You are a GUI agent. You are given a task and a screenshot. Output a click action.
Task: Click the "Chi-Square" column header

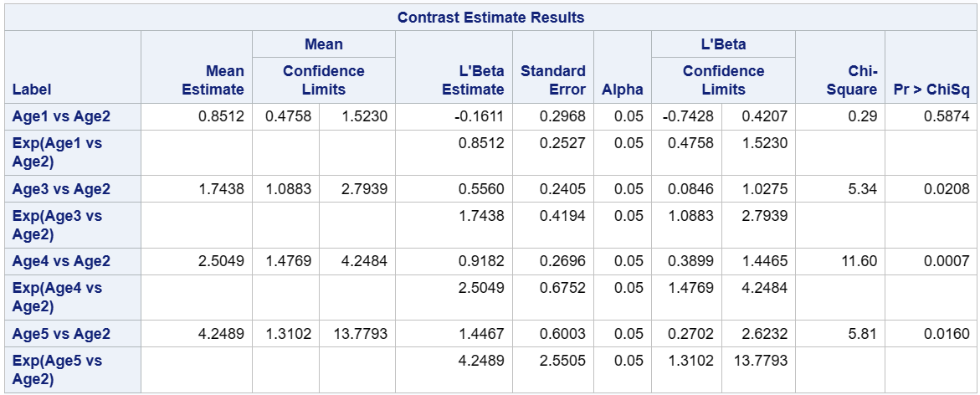pos(851,80)
